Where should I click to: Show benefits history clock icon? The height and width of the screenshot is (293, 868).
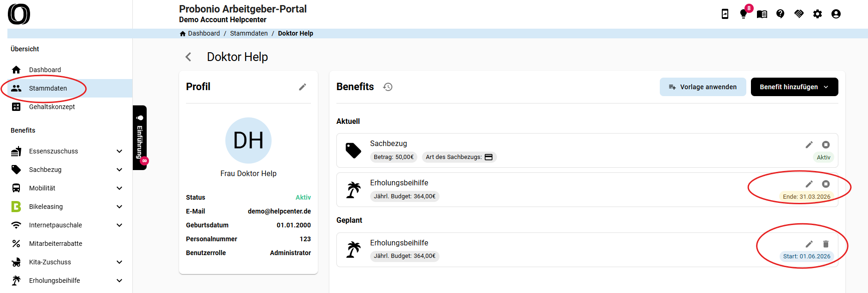pyautogui.click(x=388, y=87)
